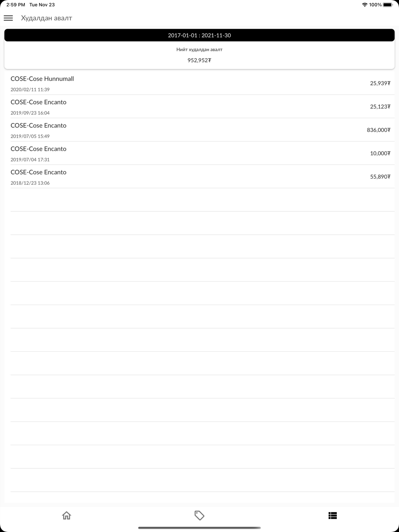
Task: Open date range 2017-01-01 : 2021-11-30
Action: pyautogui.click(x=199, y=35)
